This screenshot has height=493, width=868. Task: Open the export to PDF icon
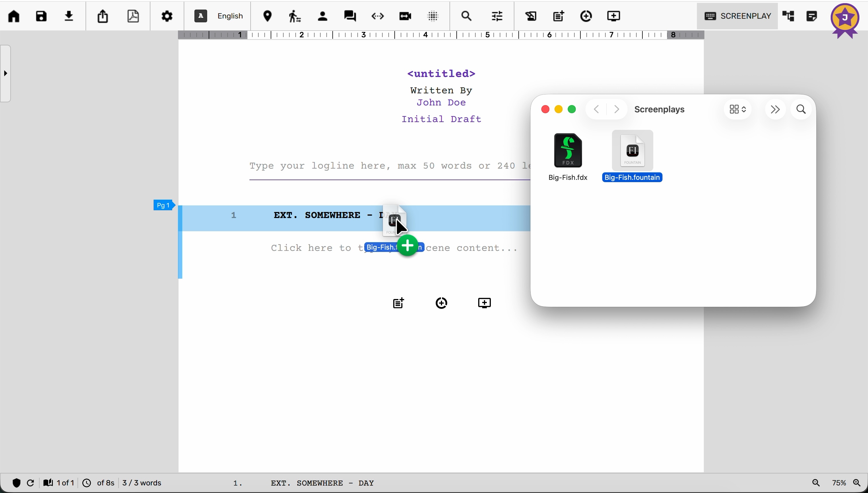[x=134, y=16]
